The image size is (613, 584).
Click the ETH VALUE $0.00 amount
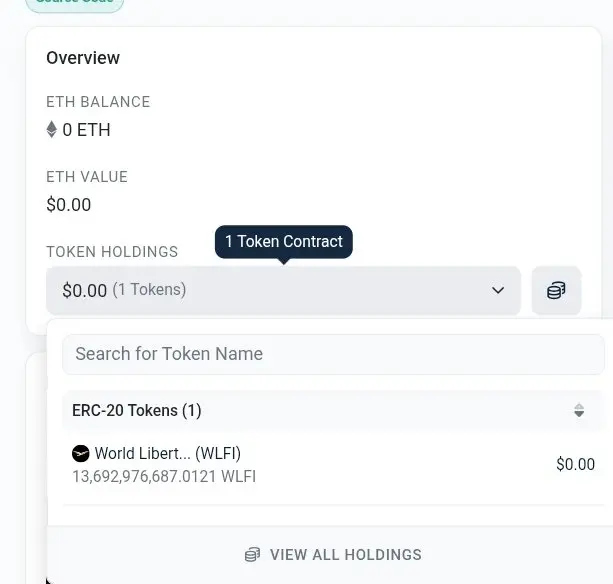tap(69, 205)
